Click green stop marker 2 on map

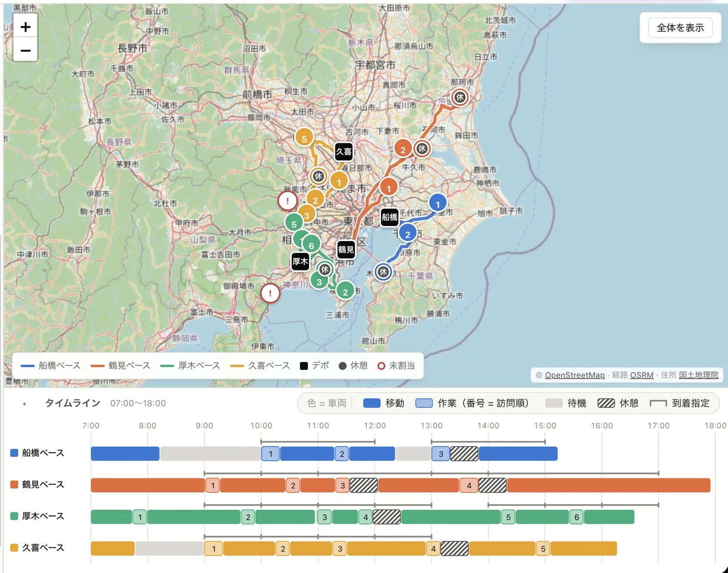[x=345, y=291]
